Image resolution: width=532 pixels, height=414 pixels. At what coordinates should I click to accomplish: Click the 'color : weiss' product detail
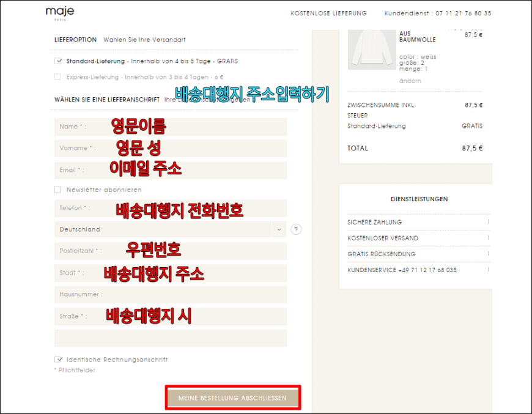[418, 57]
